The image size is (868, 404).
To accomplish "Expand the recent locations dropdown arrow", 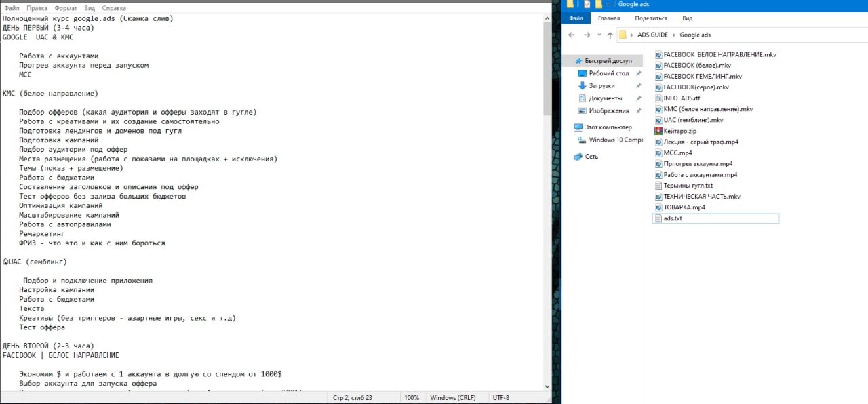I will point(599,35).
